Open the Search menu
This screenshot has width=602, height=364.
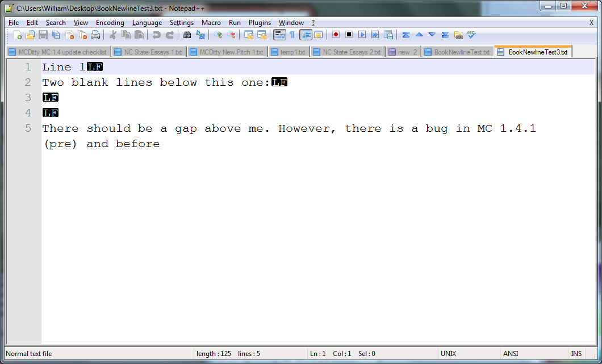click(x=56, y=23)
